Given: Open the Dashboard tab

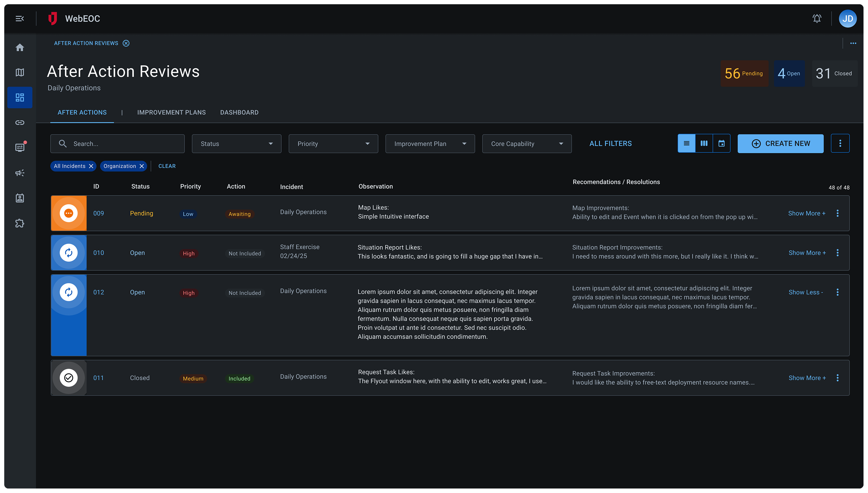Looking at the screenshot, I should [239, 112].
